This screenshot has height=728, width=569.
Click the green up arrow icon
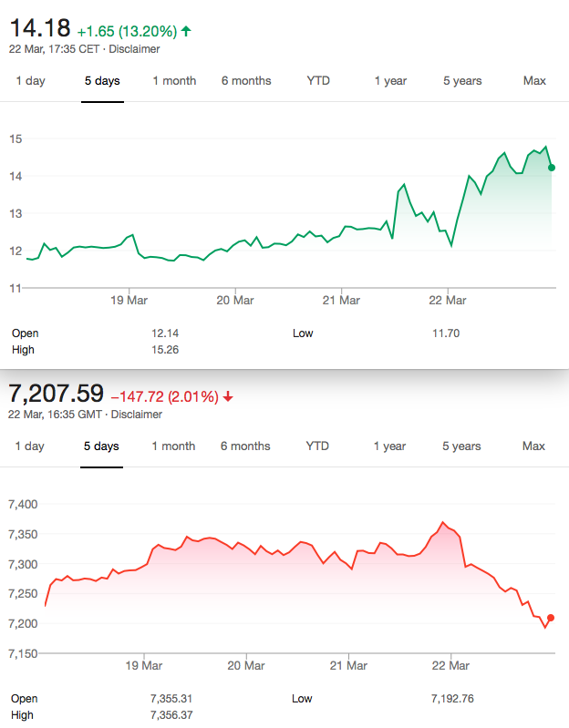[x=186, y=31]
